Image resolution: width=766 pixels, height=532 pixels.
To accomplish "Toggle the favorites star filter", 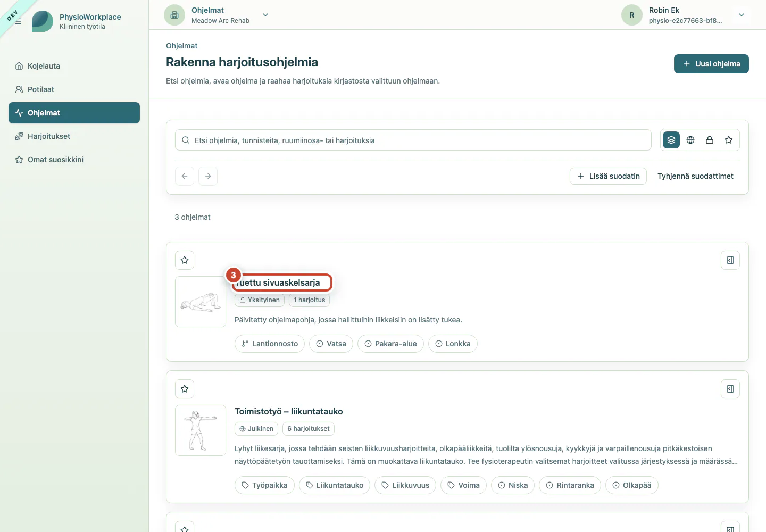I will [729, 140].
